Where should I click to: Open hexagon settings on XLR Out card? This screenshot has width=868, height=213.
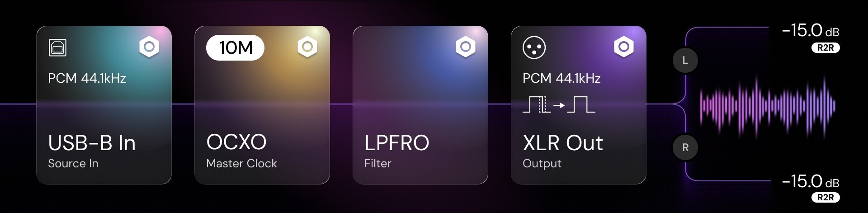(x=623, y=47)
